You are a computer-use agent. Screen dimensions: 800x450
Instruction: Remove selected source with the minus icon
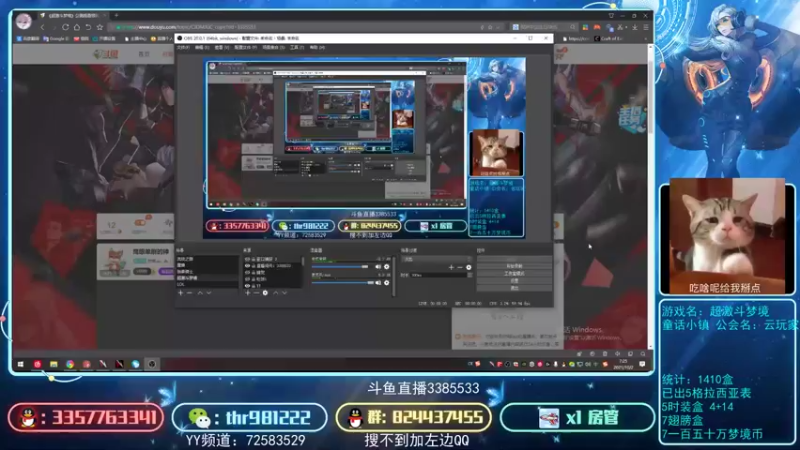tap(257, 293)
